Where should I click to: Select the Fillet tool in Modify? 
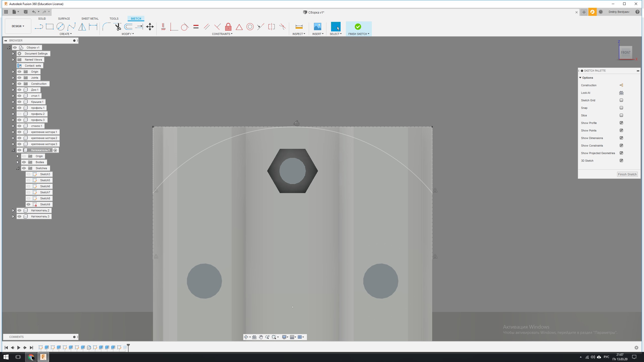[x=106, y=27]
